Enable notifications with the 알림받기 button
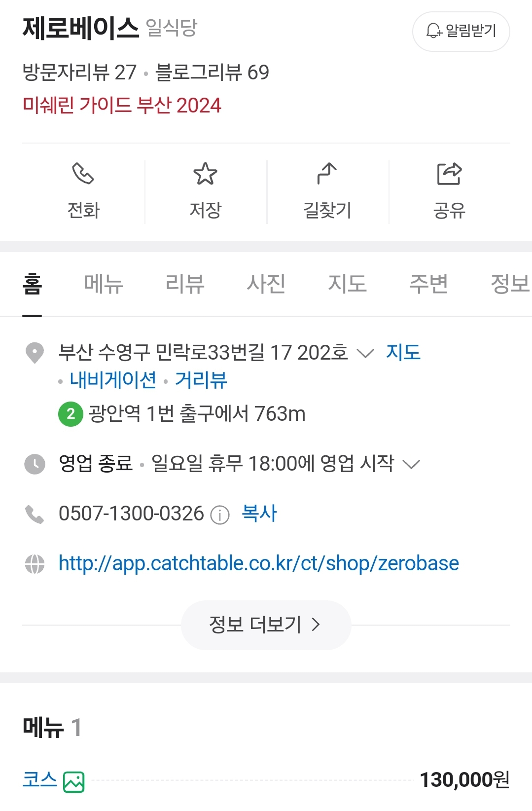 pyautogui.click(x=461, y=31)
